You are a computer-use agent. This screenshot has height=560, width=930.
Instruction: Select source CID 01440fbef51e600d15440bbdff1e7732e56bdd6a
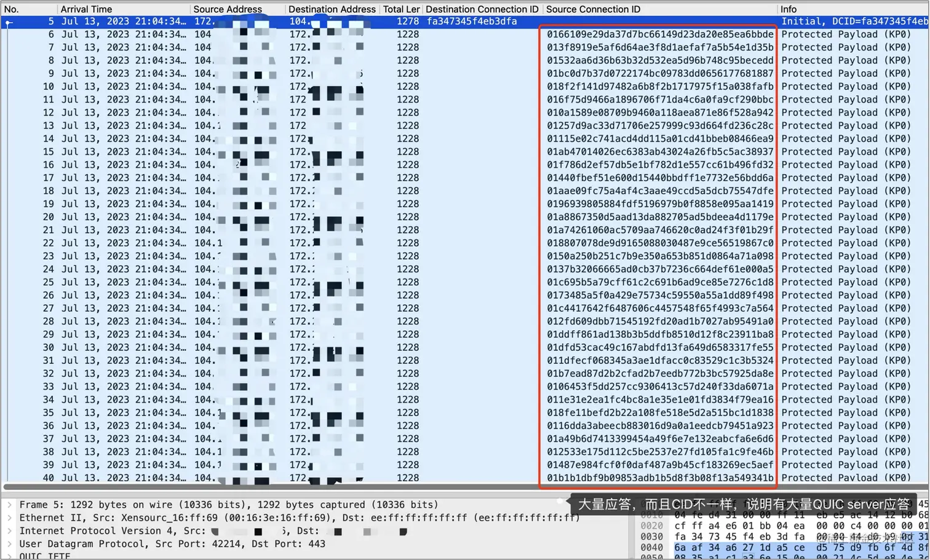660,178
